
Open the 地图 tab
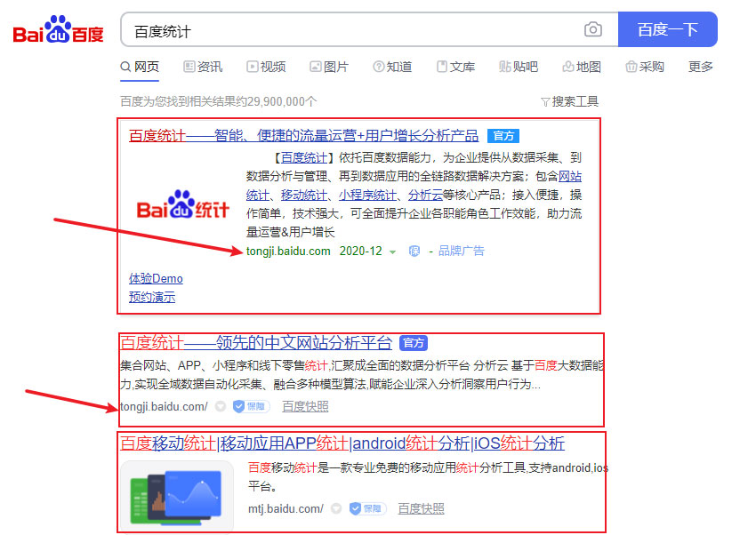(582, 67)
